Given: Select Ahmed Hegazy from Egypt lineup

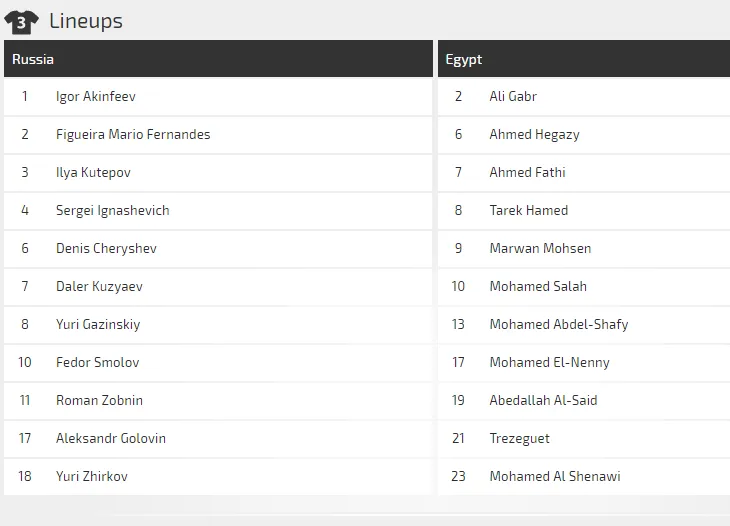Looking at the screenshot, I should pyautogui.click(x=534, y=135).
